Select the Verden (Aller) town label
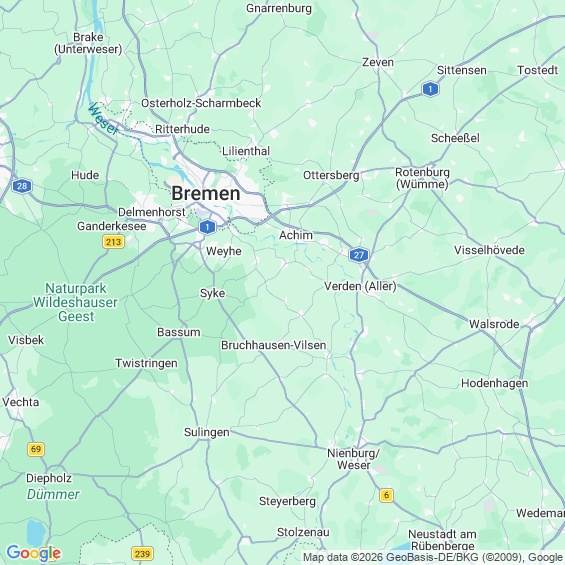565x565 pixels. tap(360, 286)
